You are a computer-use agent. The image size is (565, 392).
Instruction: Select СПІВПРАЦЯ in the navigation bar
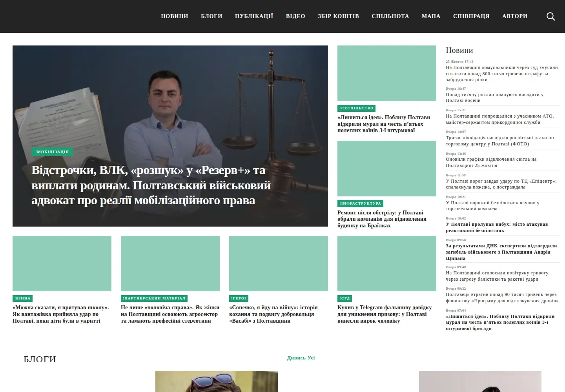471,16
